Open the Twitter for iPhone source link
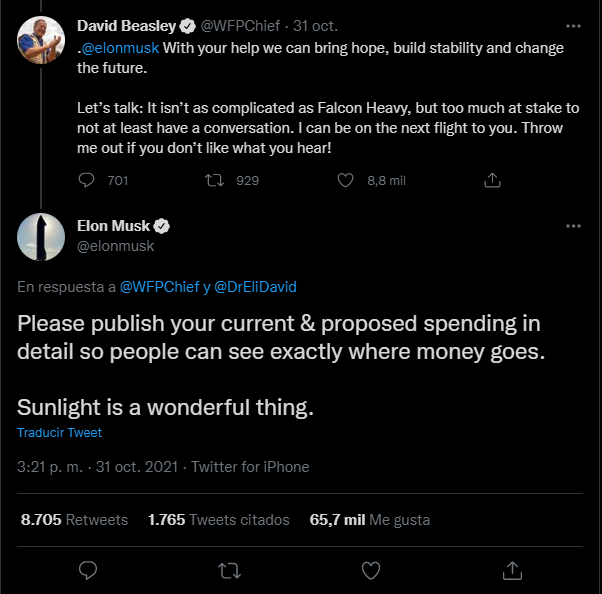Viewport: 602px width, 594px height. pos(250,467)
